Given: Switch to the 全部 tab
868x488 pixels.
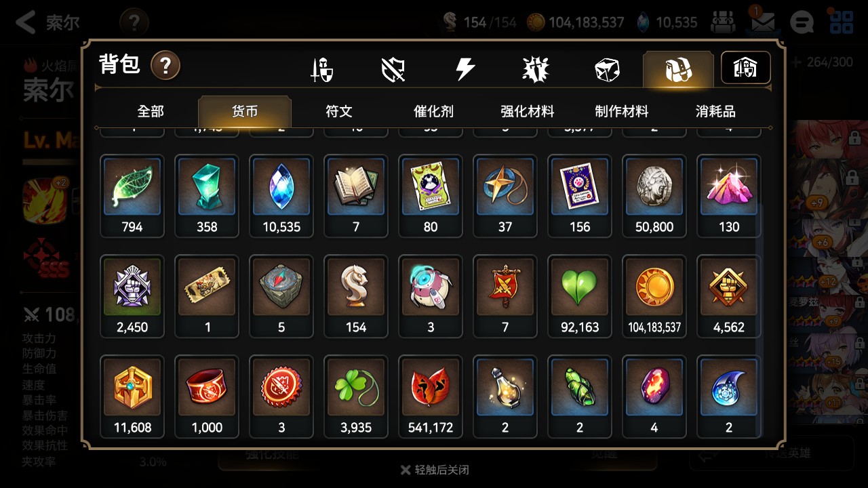Looking at the screenshot, I should [151, 111].
